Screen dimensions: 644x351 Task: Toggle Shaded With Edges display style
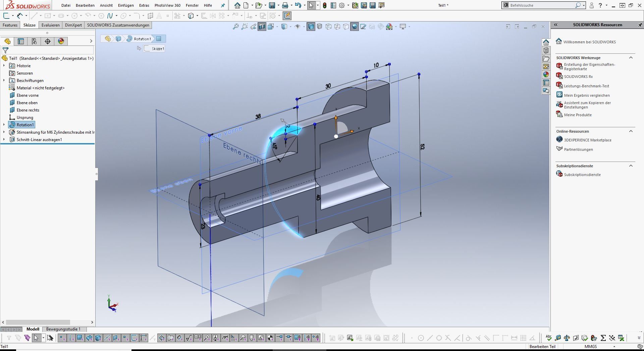point(311,27)
